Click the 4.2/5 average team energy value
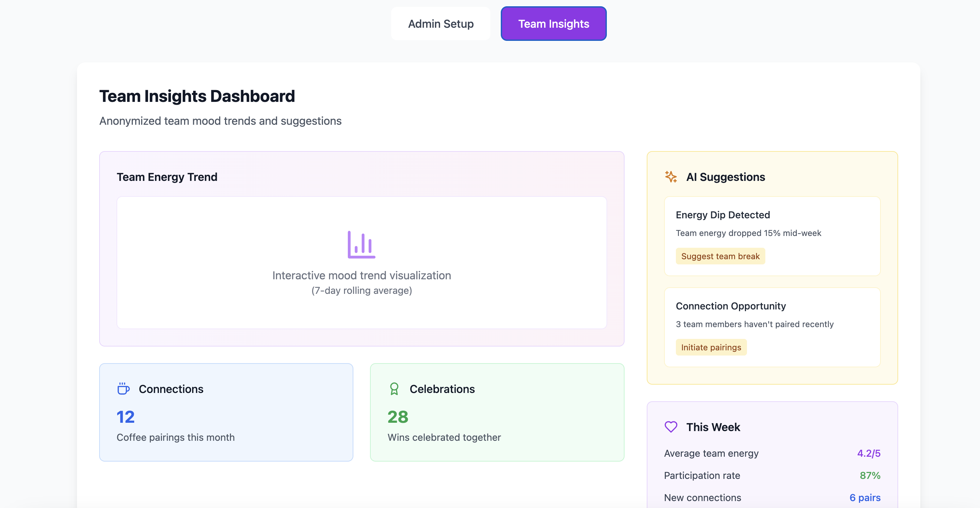The width and height of the screenshot is (980, 508). tap(869, 453)
